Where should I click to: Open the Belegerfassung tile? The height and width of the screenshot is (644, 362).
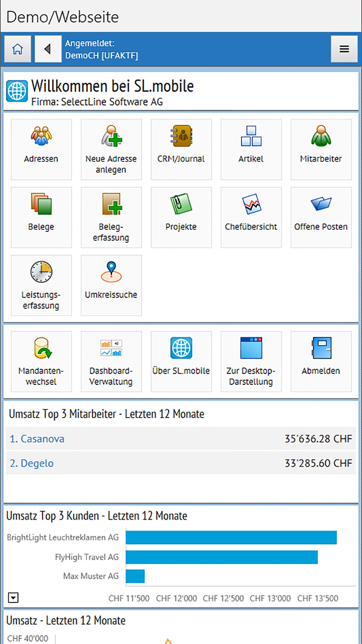[x=111, y=218]
